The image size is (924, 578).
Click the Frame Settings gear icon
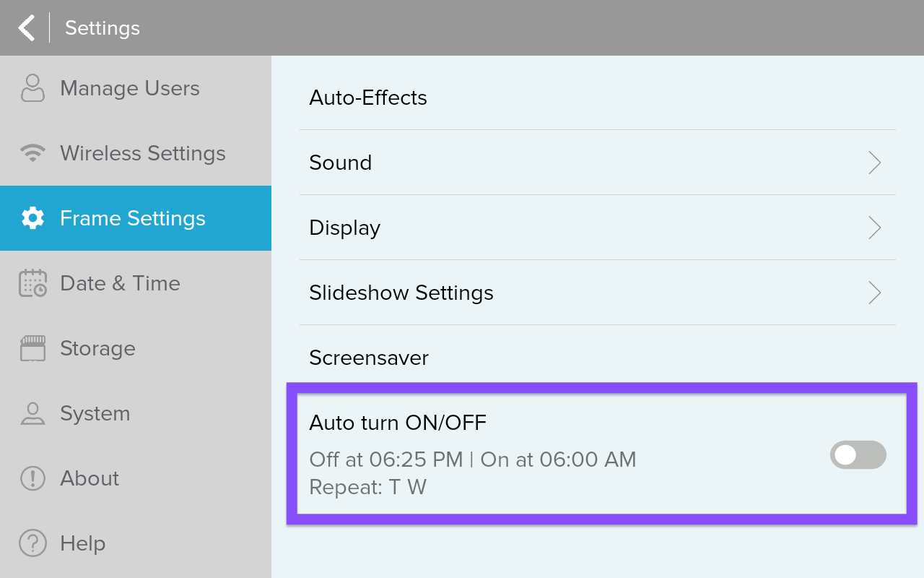(x=32, y=218)
